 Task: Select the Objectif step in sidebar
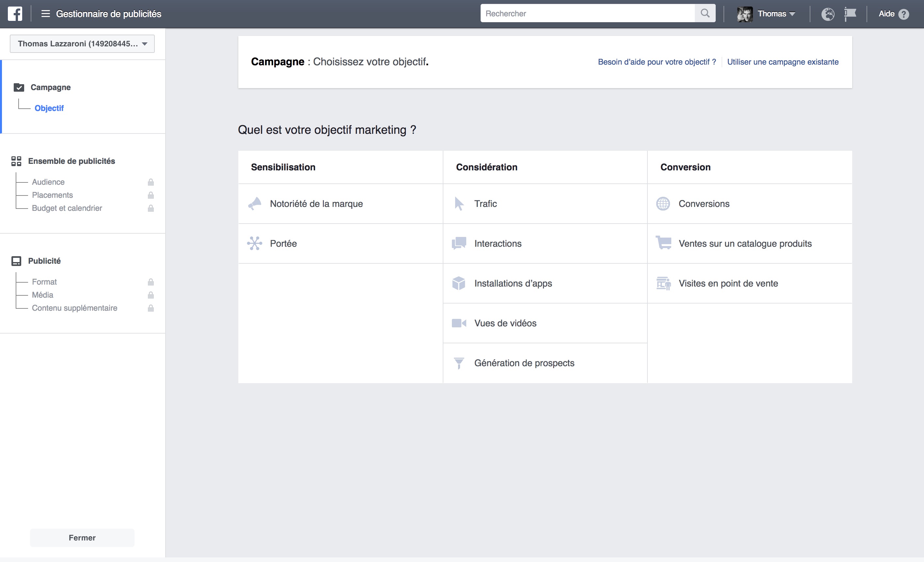click(49, 108)
